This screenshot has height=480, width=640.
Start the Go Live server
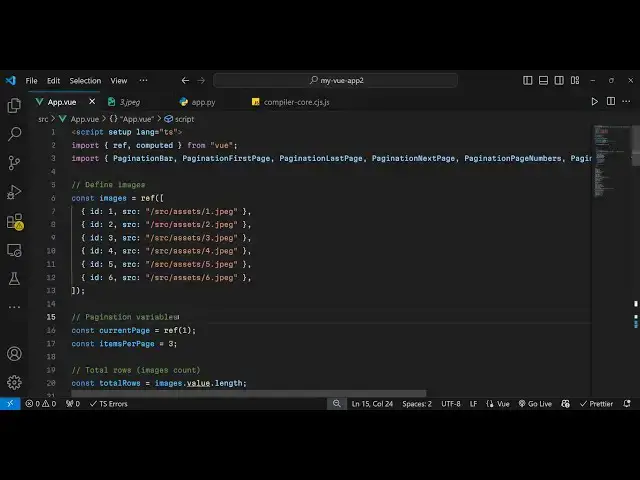pos(535,404)
